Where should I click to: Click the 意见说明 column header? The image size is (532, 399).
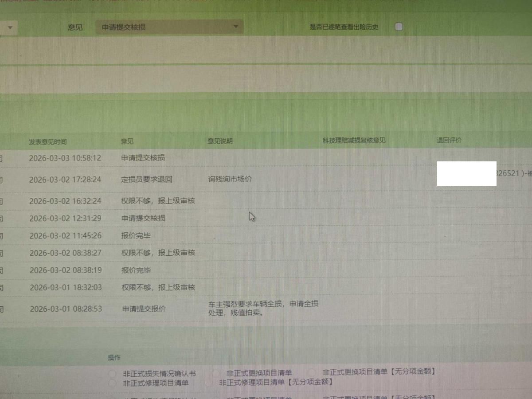[220, 141]
